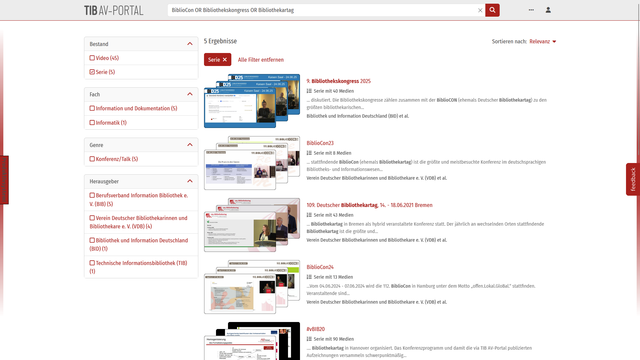Open the #vBIB20 series title
640x360 pixels.
(316, 329)
